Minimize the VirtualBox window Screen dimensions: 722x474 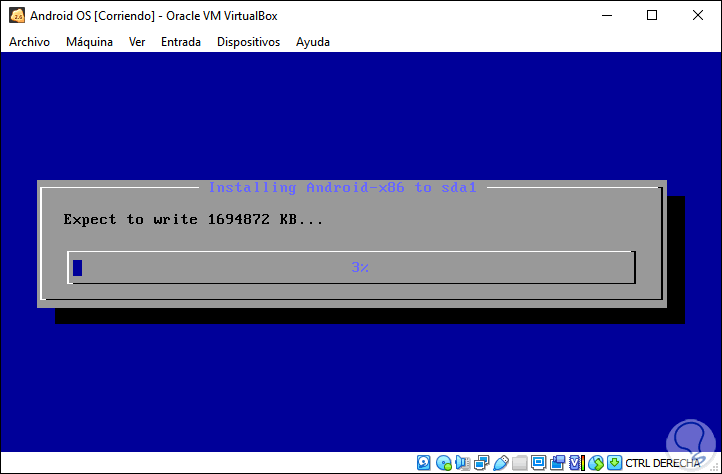607,15
